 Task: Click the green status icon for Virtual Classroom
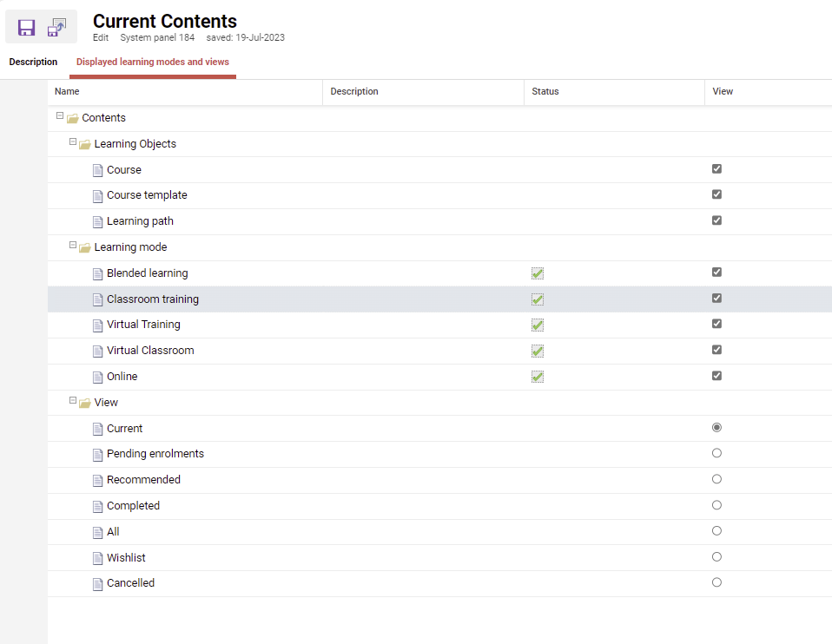click(538, 351)
